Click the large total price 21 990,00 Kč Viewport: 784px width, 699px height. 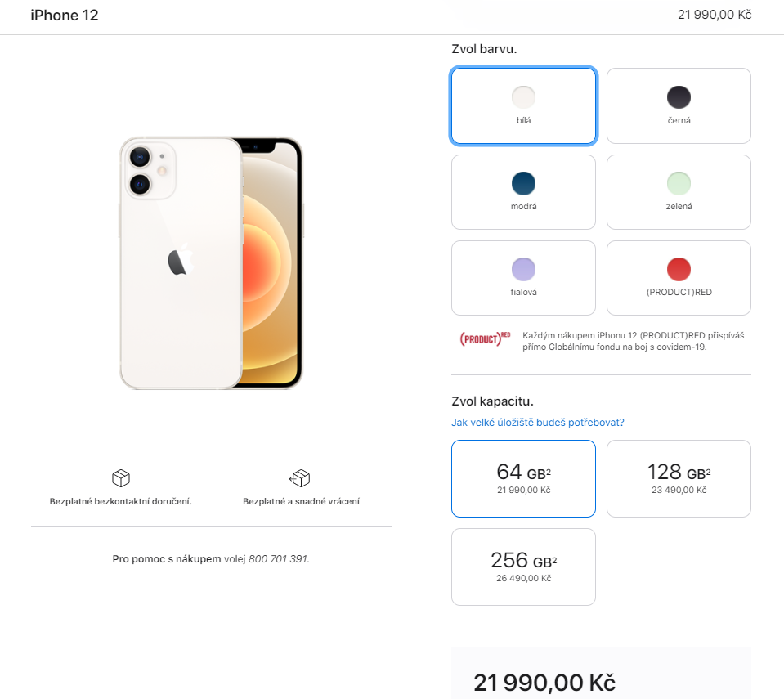click(x=544, y=683)
